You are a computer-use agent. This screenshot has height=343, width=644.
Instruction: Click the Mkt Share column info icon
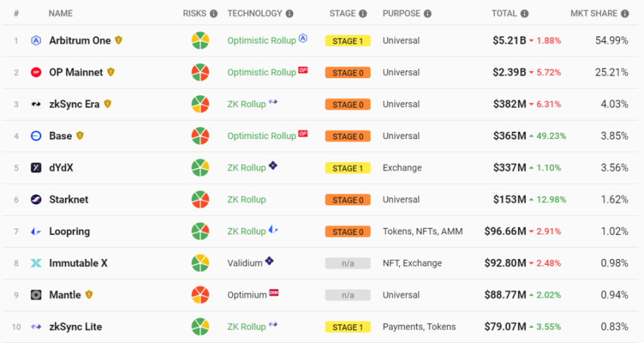click(625, 13)
